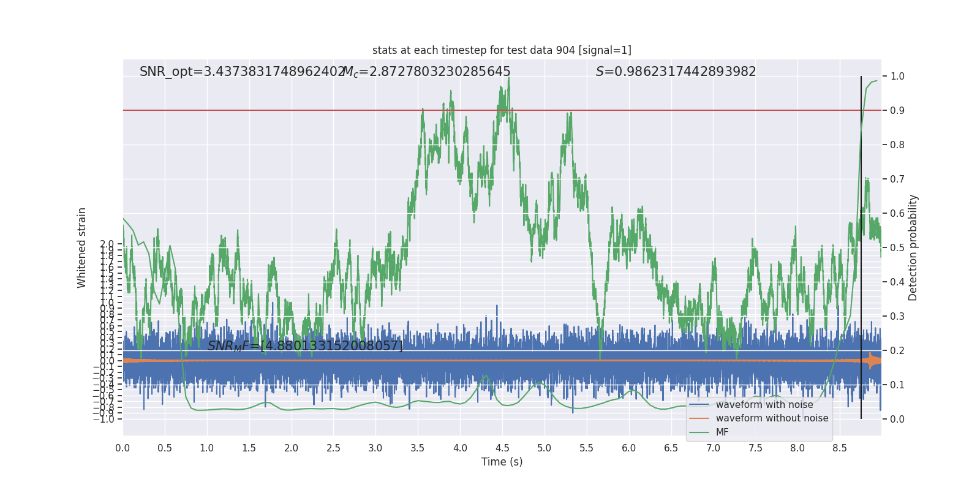Image resolution: width=980 pixels, height=490 pixels.
Task: Click the green MF line sample in legend
Action: tap(699, 432)
